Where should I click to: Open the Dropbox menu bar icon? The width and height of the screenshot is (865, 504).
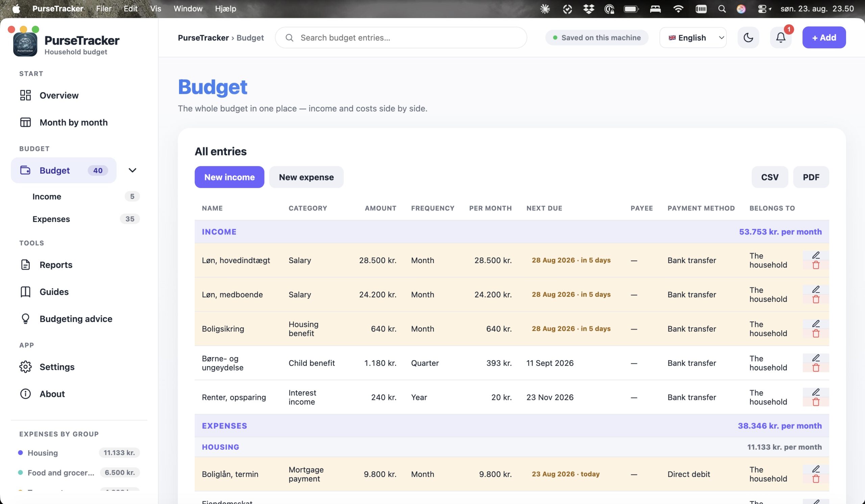(x=588, y=9)
